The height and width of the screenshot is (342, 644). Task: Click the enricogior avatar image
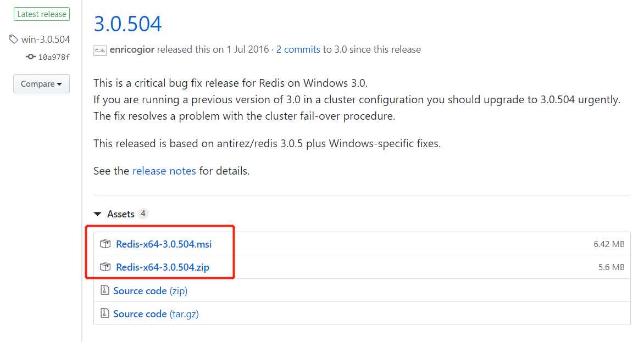pyautogui.click(x=100, y=50)
